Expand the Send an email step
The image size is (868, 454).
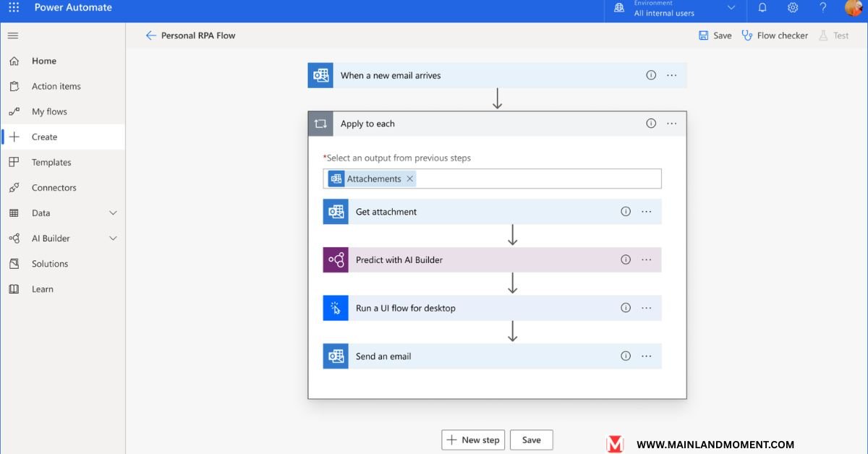[492, 356]
